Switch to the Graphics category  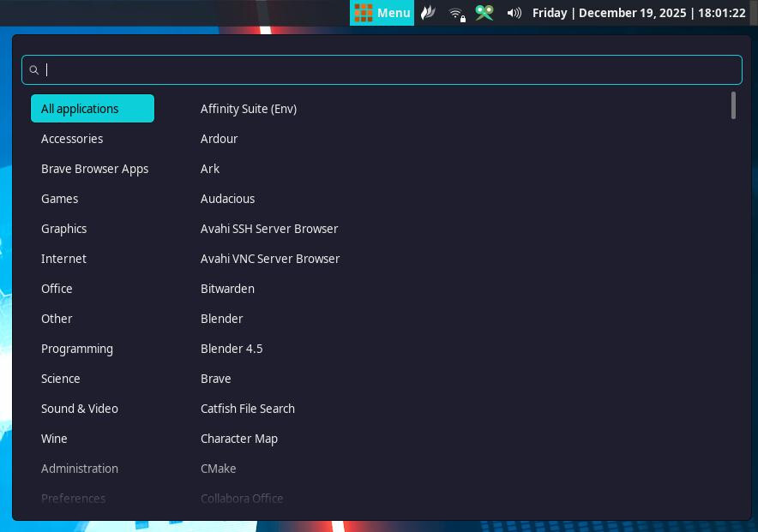pos(64,229)
